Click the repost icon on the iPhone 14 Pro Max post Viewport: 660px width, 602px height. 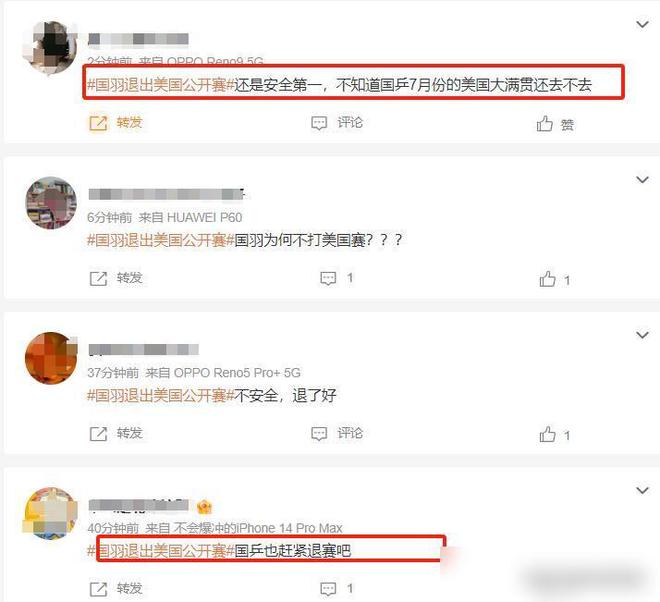click(98, 589)
